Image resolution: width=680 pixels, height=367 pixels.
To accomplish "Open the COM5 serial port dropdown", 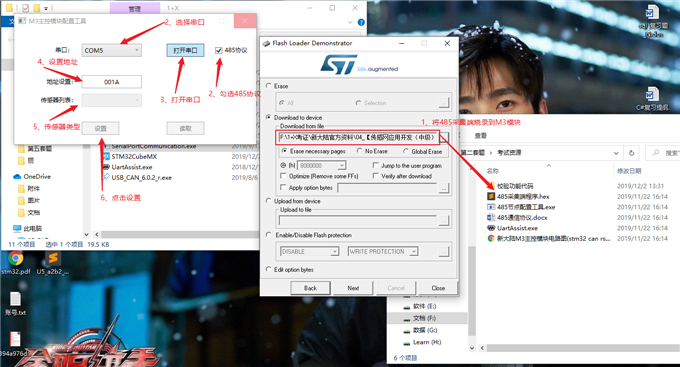I will (112, 50).
